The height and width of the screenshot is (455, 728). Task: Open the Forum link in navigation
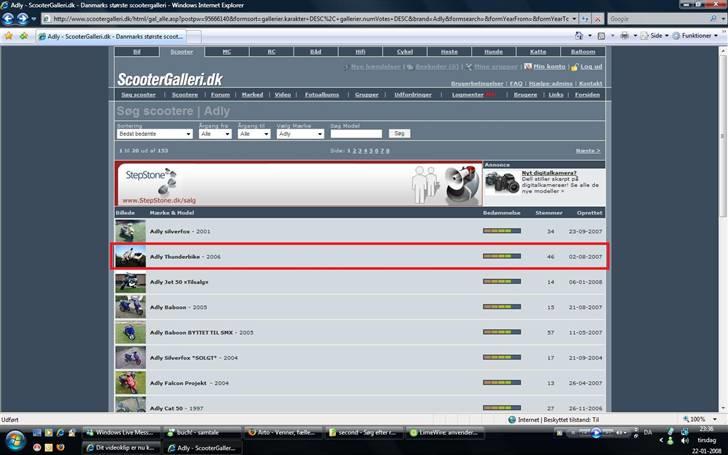click(221, 95)
